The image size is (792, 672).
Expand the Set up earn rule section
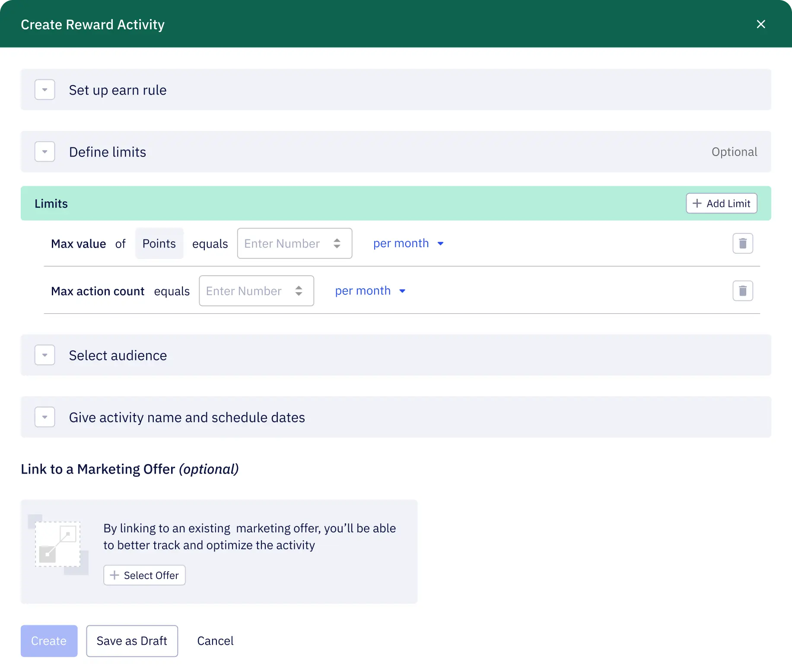click(45, 90)
